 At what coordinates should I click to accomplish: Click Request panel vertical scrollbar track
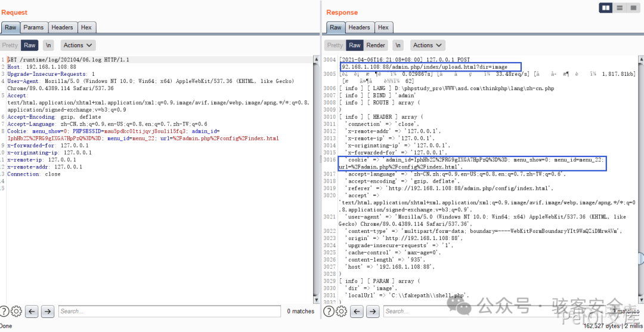click(316, 180)
